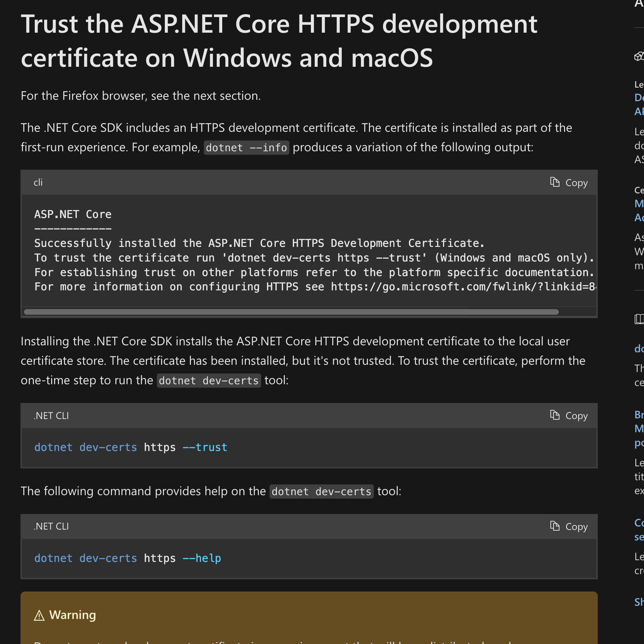Click the sentence "For the Firefox browser, see the next section."
Viewport: 644px width, 644px height.
[x=141, y=96]
